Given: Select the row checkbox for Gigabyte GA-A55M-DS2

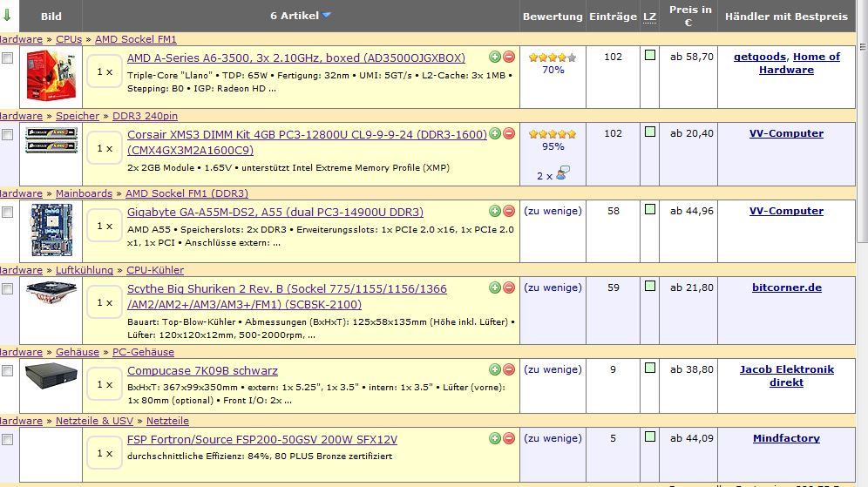Looking at the screenshot, I should pos(7,212).
